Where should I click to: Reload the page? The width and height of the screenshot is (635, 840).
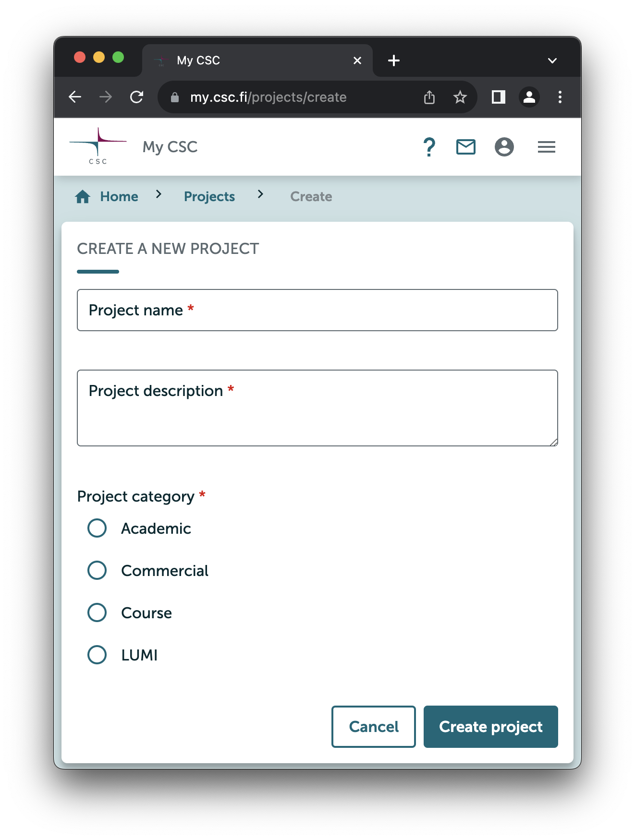pyautogui.click(x=137, y=97)
